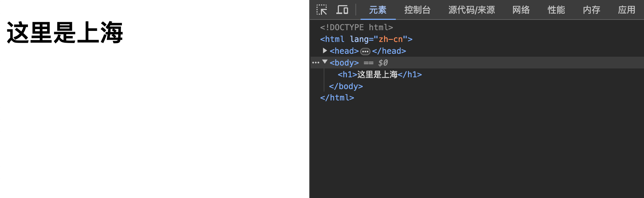Select the closing html tag line

pyautogui.click(x=337, y=98)
